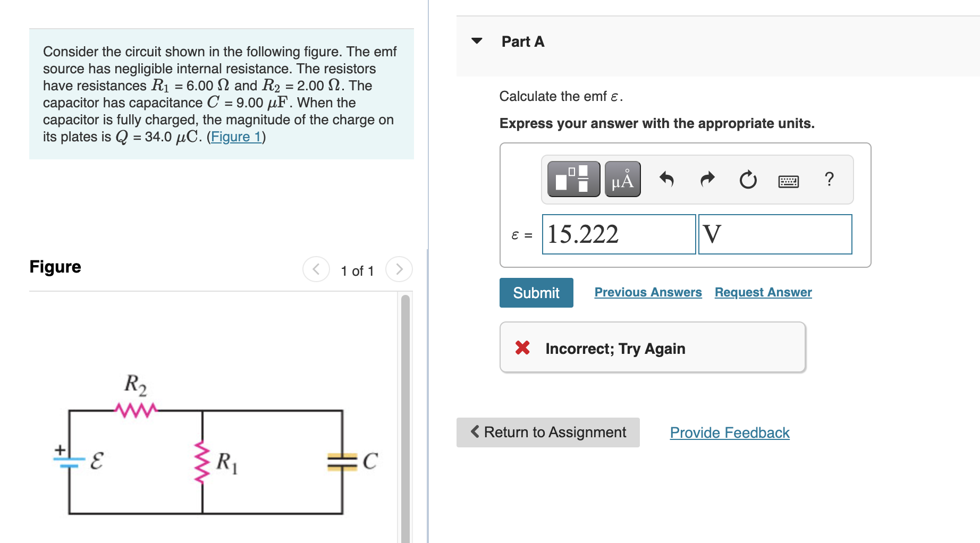Image resolution: width=980 pixels, height=543 pixels.
Task: Click the redo arrow icon
Action: tap(707, 179)
